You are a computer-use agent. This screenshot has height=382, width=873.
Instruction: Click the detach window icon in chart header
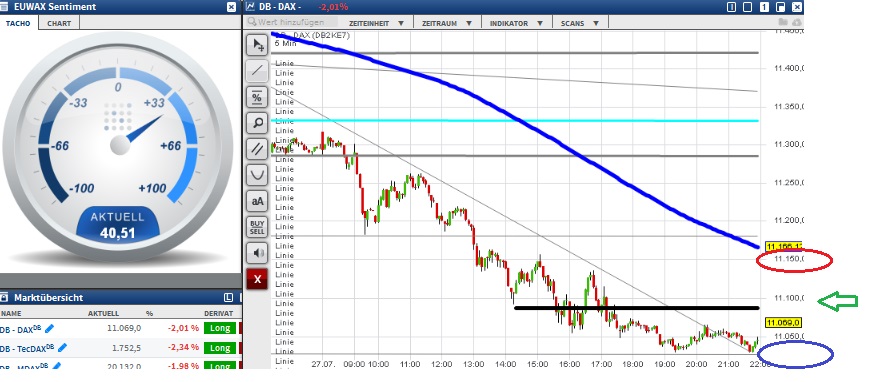click(x=781, y=7)
